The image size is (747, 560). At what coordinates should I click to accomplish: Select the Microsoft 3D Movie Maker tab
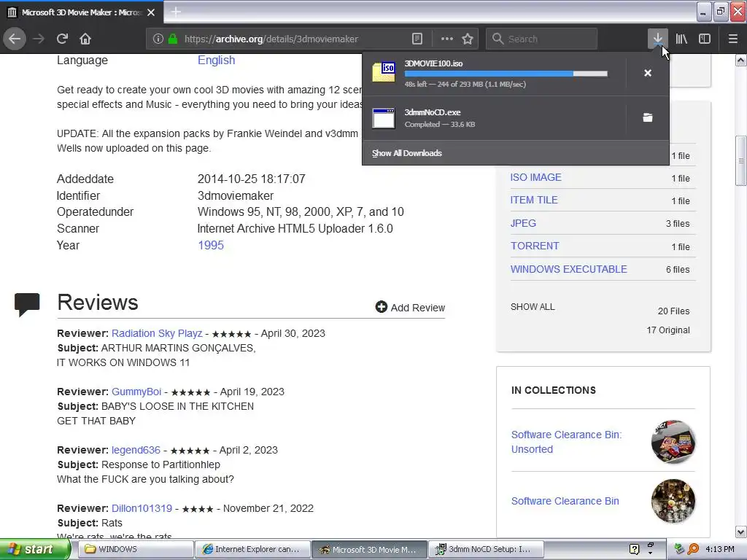click(82, 12)
